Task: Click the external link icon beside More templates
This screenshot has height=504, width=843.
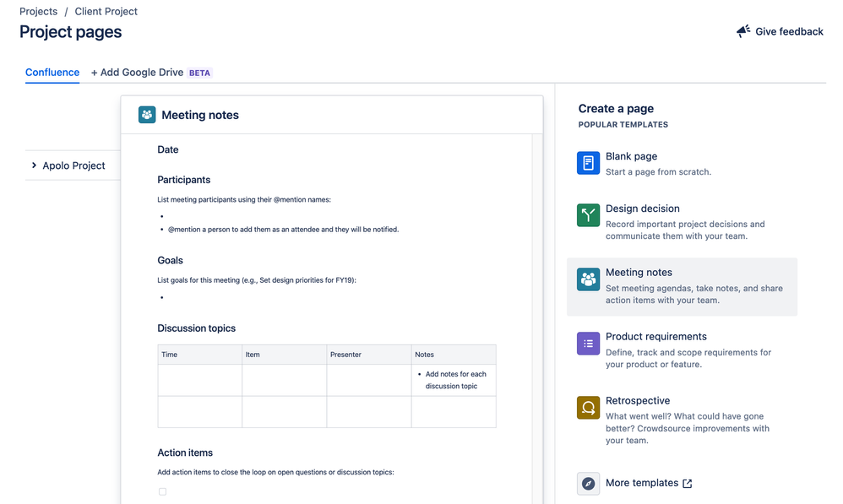Action: [x=687, y=483]
